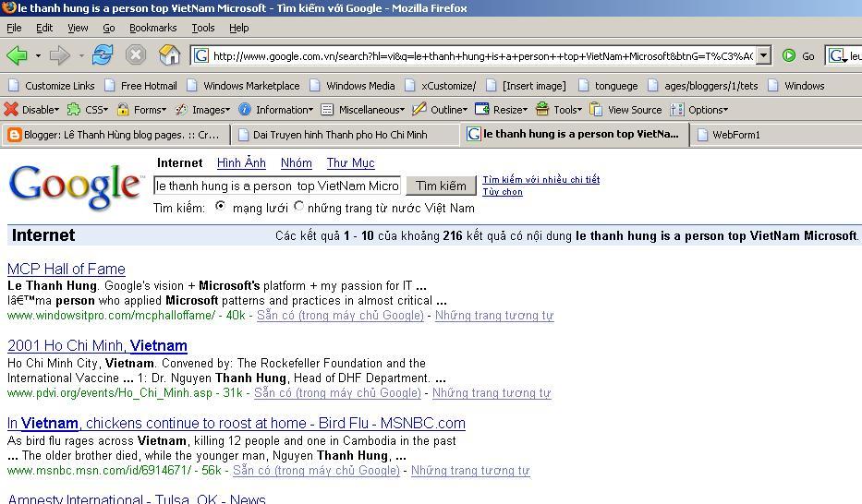862x504 pixels.
Task: Click the Google favicon in the address bar
Action: (201, 55)
